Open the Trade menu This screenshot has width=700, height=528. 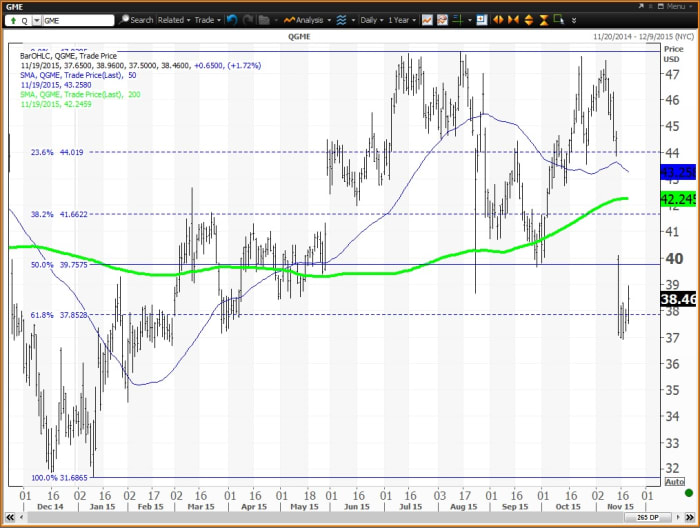pyautogui.click(x=206, y=20)
